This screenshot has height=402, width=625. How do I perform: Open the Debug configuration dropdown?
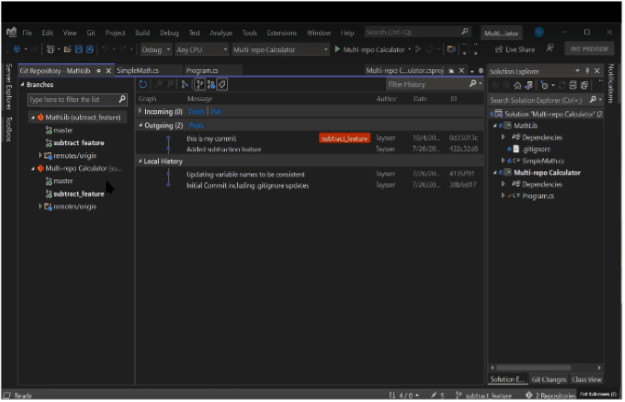pos(154,49)
